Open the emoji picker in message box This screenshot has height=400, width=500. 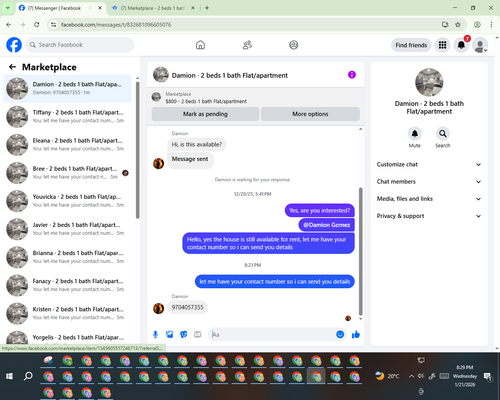340,334
